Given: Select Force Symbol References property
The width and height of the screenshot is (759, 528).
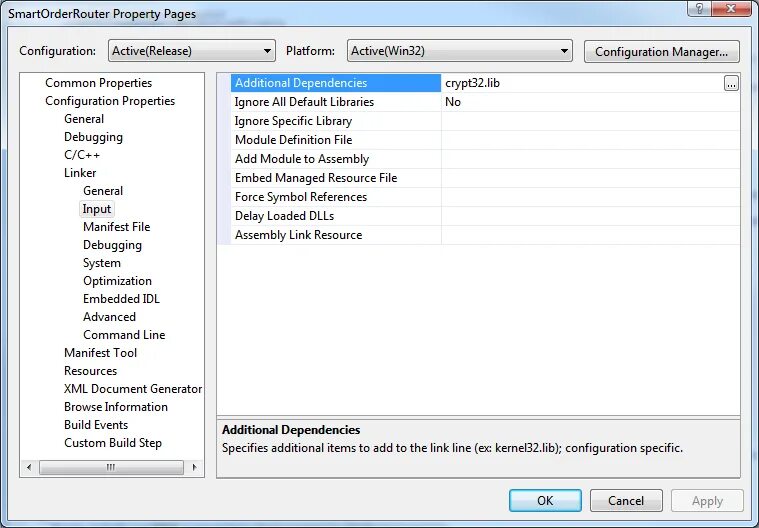Looking at the screenshot, I should (335, 197).
